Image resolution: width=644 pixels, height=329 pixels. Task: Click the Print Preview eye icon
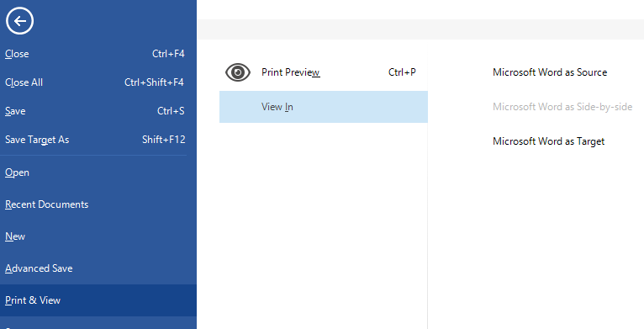coord(238,72)
